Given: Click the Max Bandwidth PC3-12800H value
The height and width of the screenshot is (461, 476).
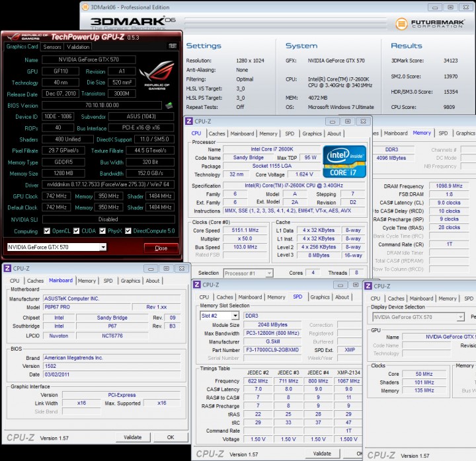Looking at the screenshot, I should click(x=272, y=333).
